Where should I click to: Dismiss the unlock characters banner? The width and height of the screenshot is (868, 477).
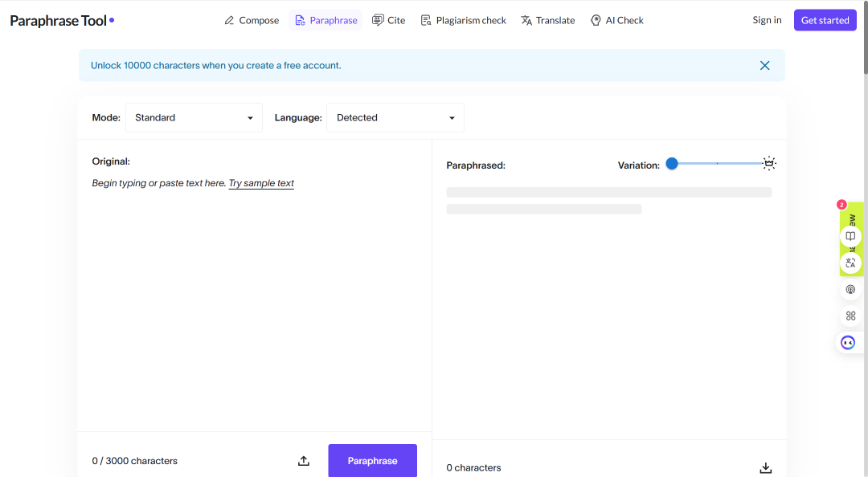coord(764,65)
